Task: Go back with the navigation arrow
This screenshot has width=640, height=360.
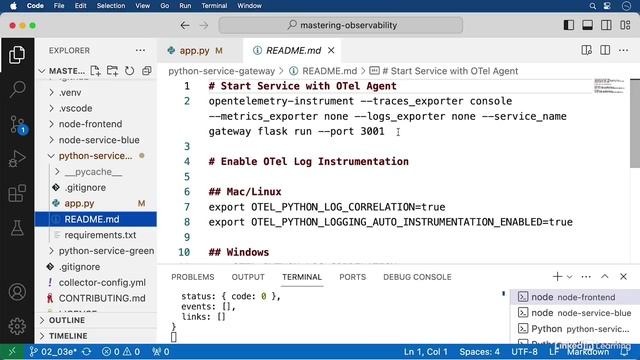Action: [184, 25]
